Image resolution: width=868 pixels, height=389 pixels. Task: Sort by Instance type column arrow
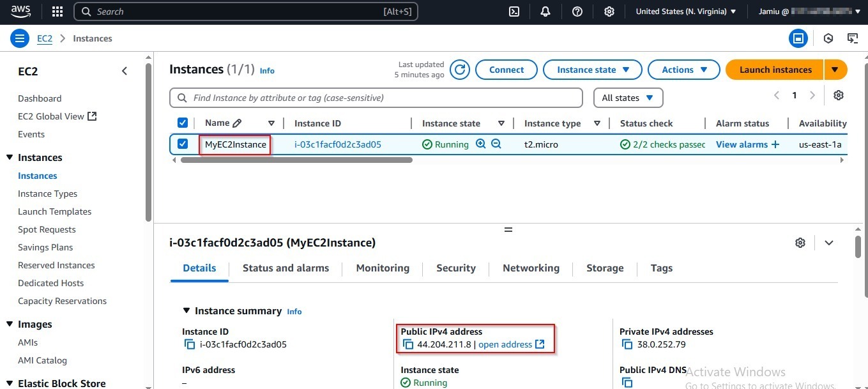tap(597, 123)
